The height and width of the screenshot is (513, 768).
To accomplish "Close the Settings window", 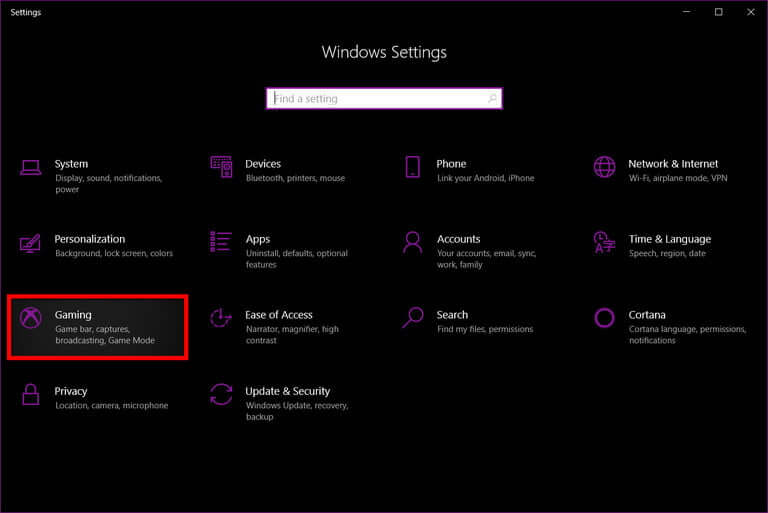I will click(751, 12).
